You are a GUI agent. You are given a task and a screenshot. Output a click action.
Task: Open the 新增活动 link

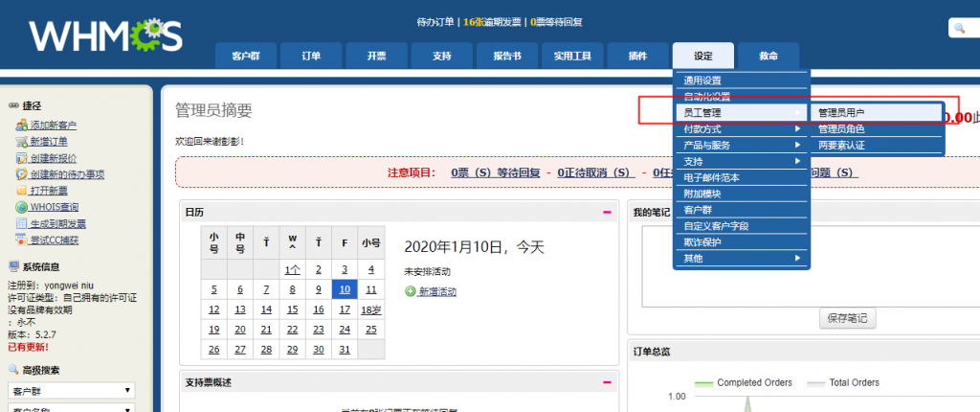coord(437,292)
